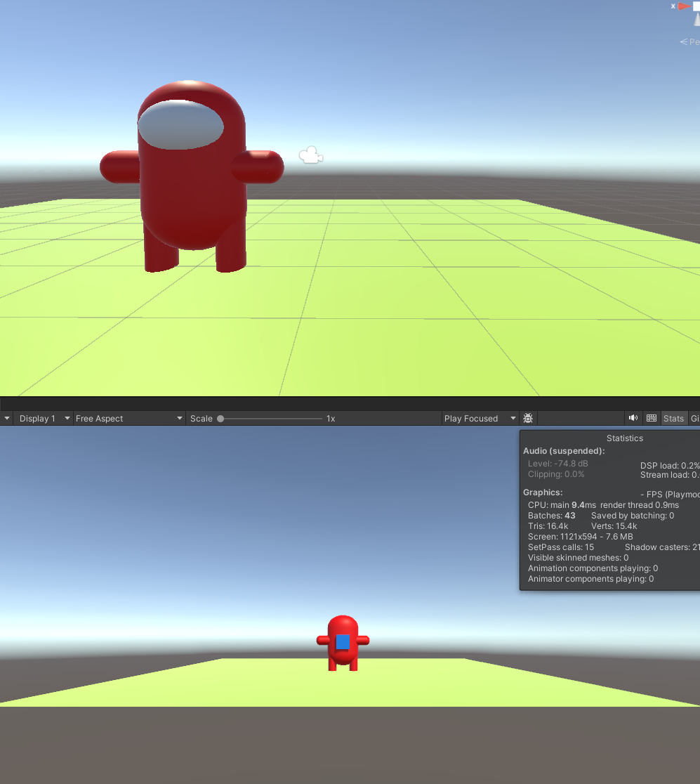Click the 'Screen: 1121x594 - 7.6 MB' stat
The height and width of the screenshot is (784, 700).
point(580,537)
